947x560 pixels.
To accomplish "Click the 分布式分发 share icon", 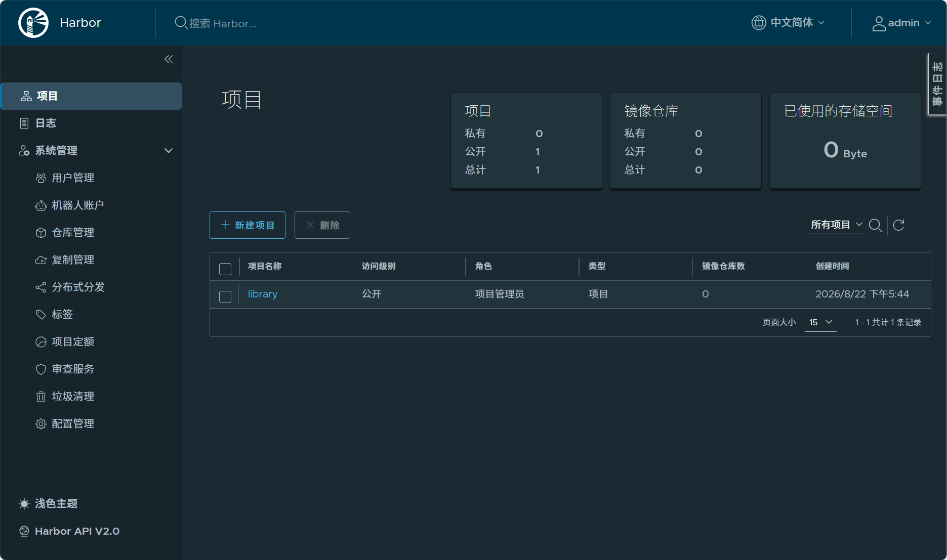I will 41,287.
